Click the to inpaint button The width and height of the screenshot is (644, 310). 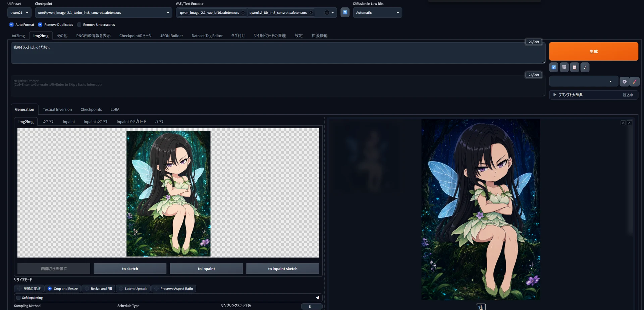[206, 268]
